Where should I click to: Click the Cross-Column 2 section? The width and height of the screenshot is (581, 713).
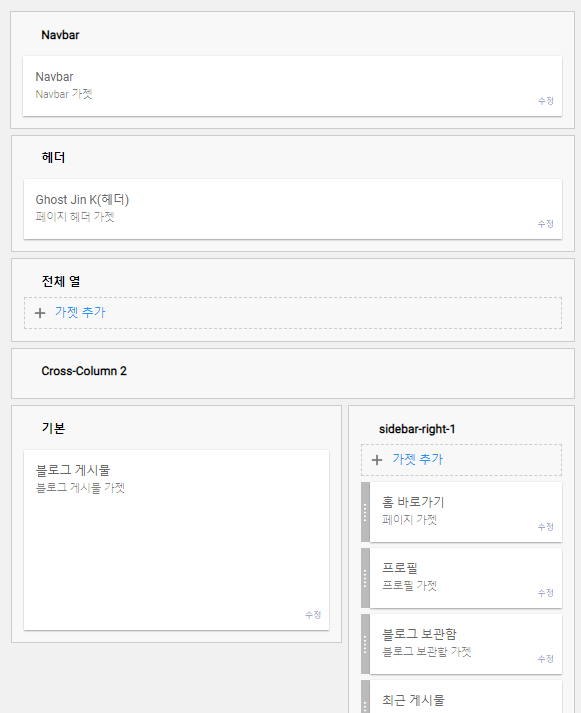[x=293, y=374]
